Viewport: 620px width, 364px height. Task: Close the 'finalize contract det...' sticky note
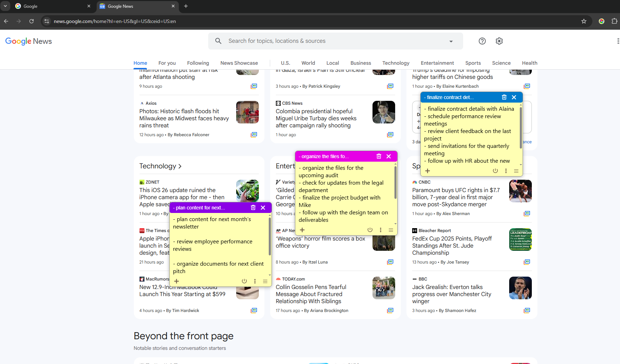(514, 97)
